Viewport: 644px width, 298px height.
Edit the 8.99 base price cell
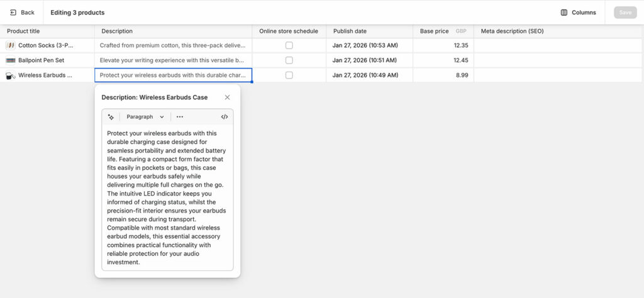click(x=443, y=75)
